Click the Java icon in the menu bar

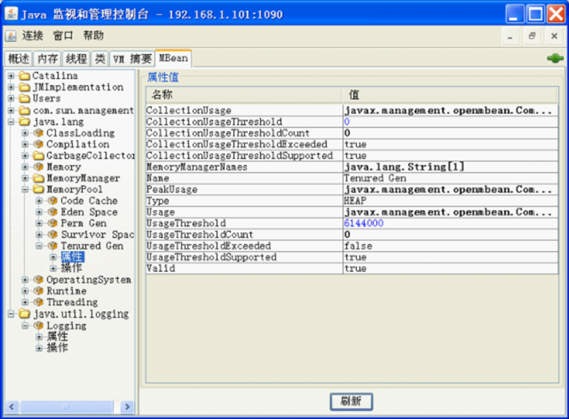11,36
